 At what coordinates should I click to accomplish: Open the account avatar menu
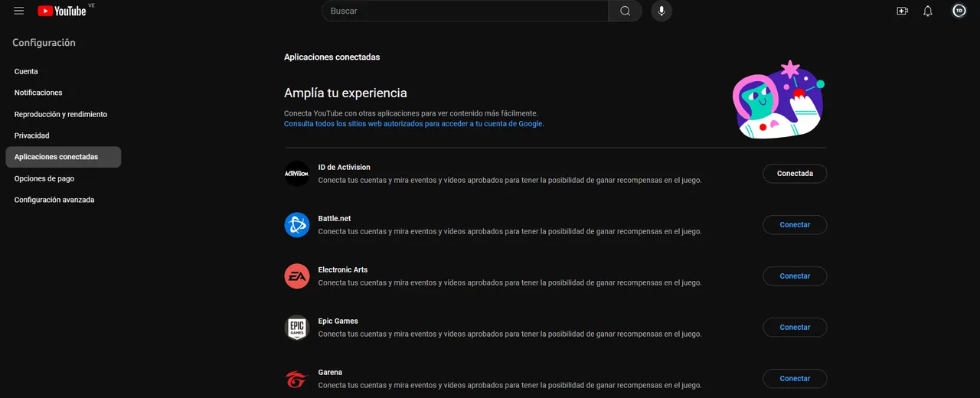point(959,11)
